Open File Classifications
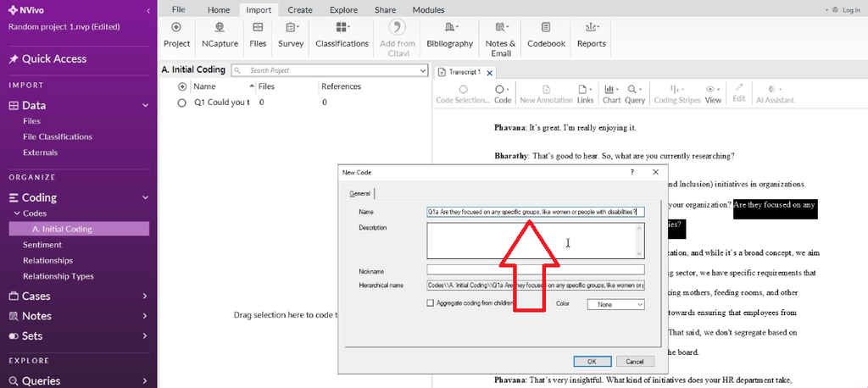Viewport: 868px width, 388px height. (58, 136)
